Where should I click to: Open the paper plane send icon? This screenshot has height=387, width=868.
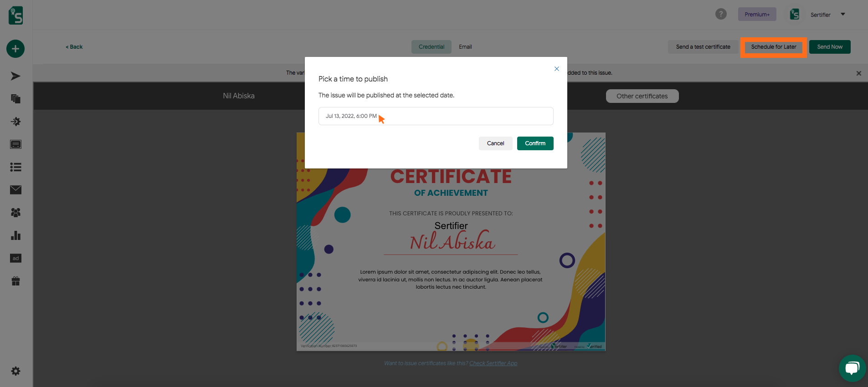click(15, 76)
